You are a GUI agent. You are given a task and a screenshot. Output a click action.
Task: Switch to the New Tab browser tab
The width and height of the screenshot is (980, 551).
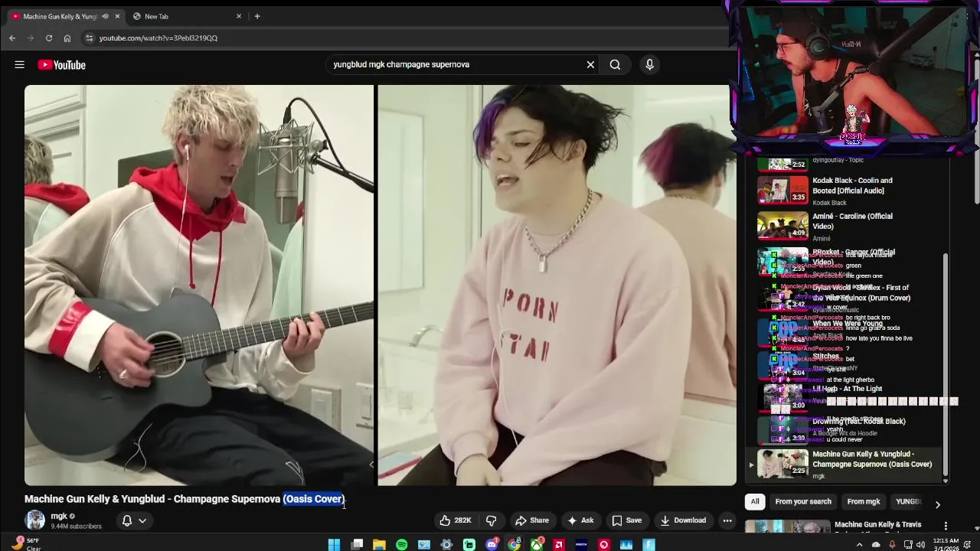pos(184,16)
